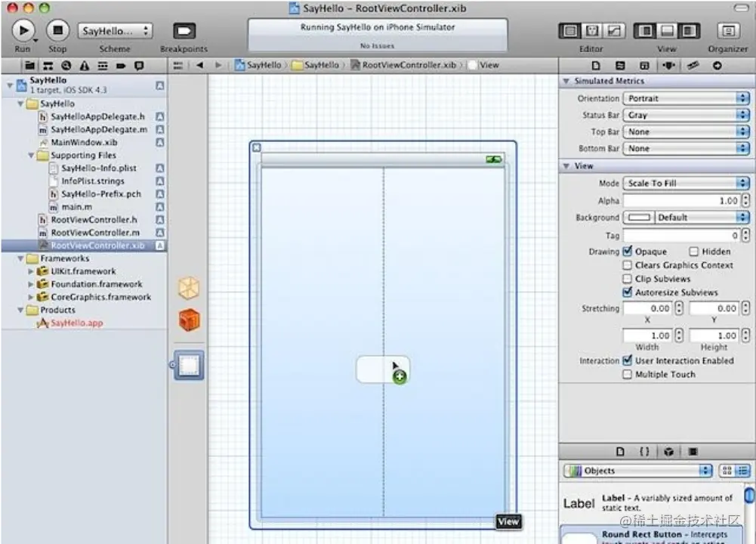Select the Assistant editor icon

click(592, 31)
